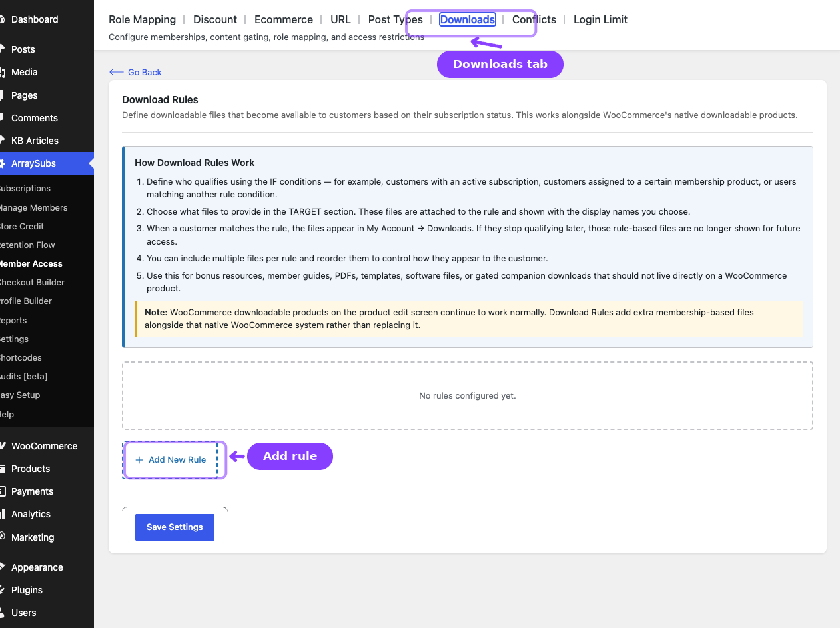Open the Ecommerce tab
This screenshot has height=628, width=840.
click(x=284, y=19)
